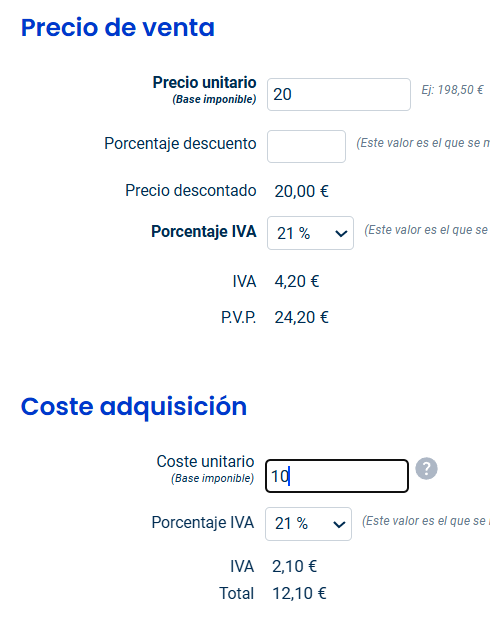This screenshot has height=622, width=490.
Task: Click the help question mark beside Coste unitario
Action: (x=427, y=469)
